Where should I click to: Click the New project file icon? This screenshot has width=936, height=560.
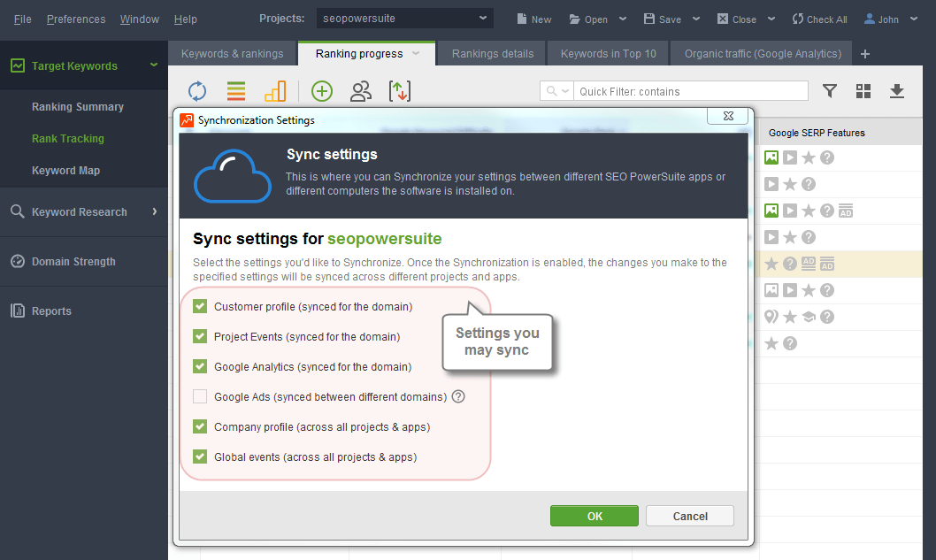522,19
